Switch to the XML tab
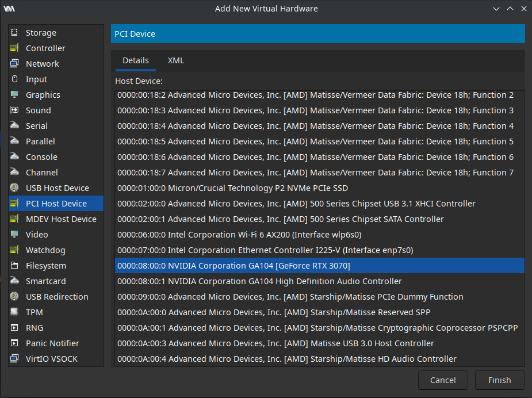 (176, 60)
